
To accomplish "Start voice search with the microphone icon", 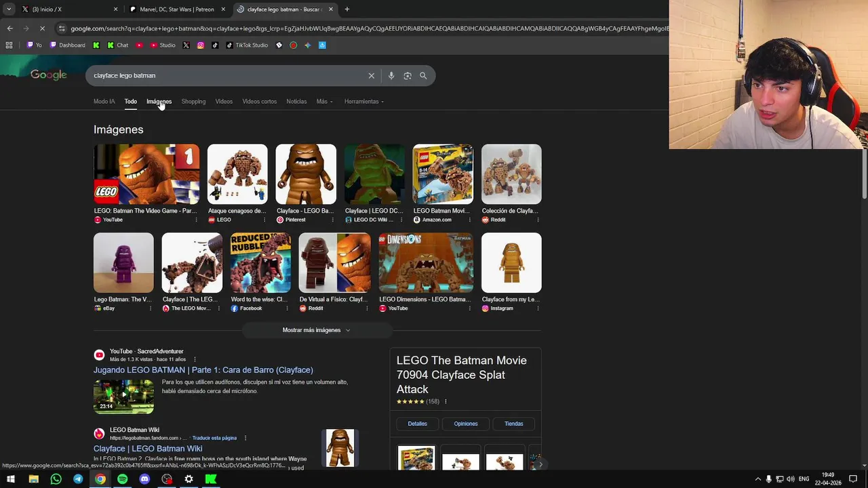I will tap(391, 76).
